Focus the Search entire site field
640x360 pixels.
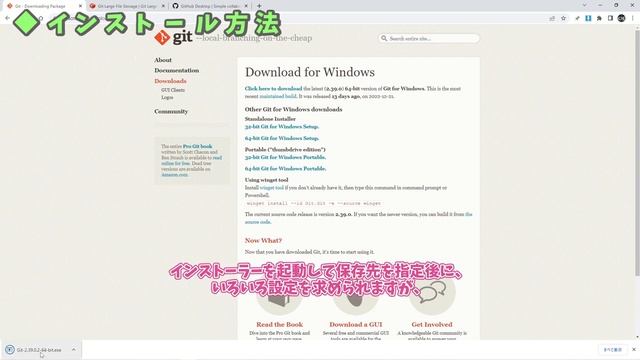point(429,38)
